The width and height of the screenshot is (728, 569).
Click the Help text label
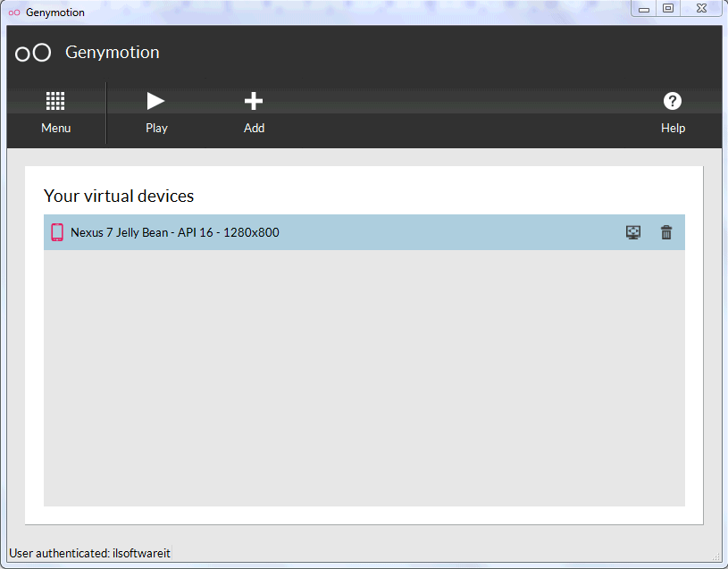click(673, 128)
